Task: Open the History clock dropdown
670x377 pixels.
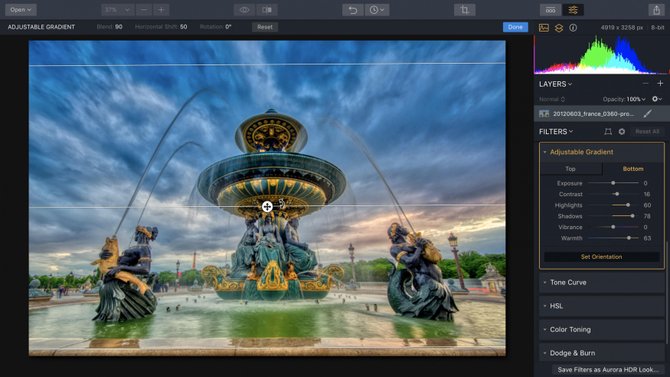Action: point(377,10)
